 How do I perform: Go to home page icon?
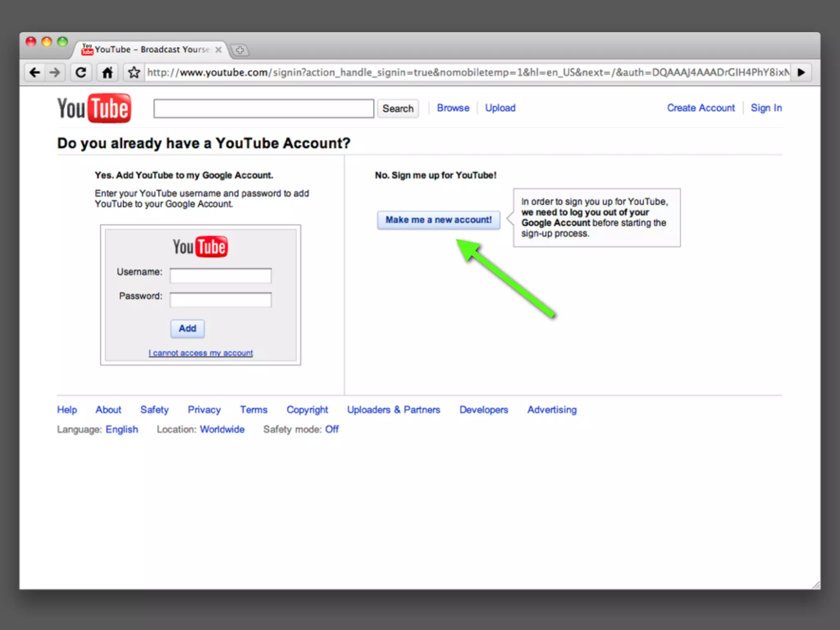107,73
